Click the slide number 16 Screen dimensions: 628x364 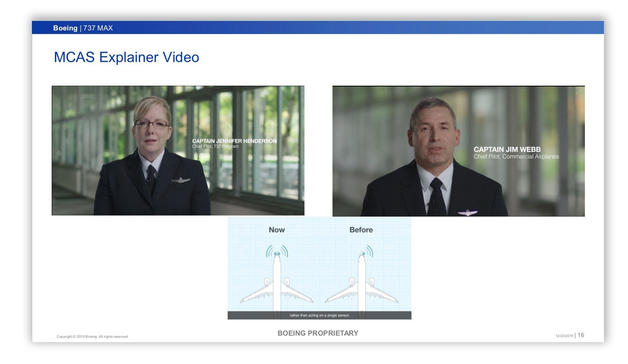581,335
